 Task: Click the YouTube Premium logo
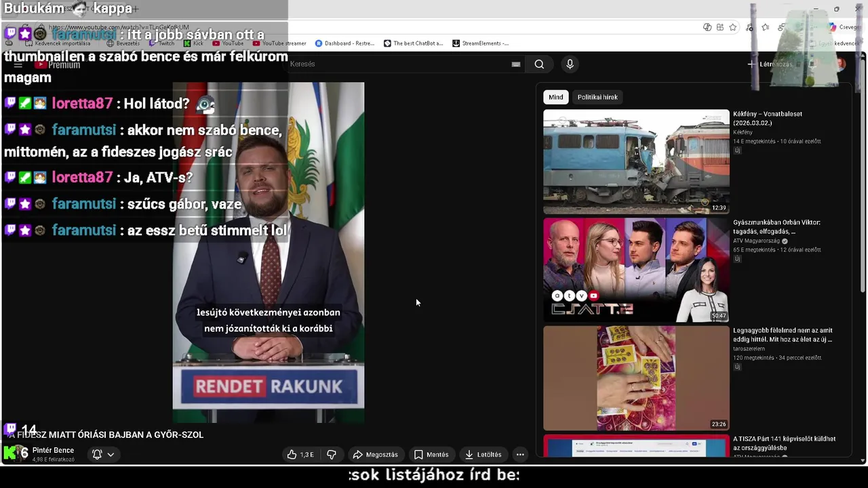pos(58,64)
